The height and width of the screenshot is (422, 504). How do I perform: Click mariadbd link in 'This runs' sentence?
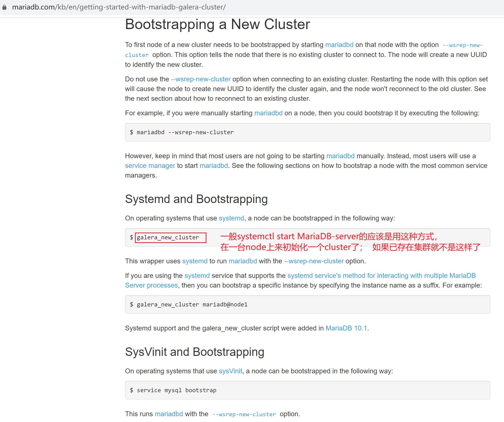(169, 414)
